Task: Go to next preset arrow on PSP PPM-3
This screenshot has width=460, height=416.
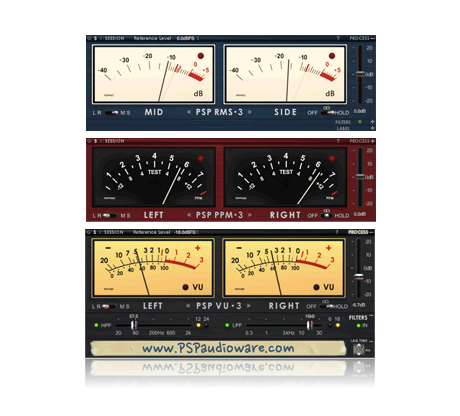Action: pyautogui.click(x=249, y=215)
